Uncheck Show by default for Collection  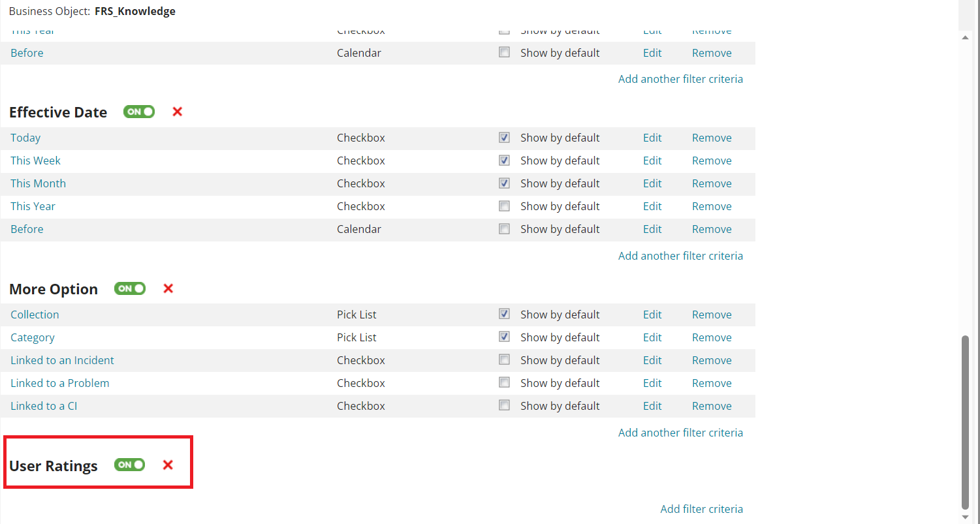click(504, 314)
